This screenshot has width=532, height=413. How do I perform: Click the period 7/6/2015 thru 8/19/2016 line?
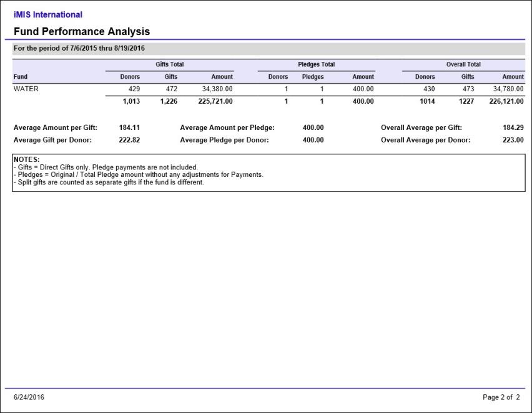click(79, 48)
